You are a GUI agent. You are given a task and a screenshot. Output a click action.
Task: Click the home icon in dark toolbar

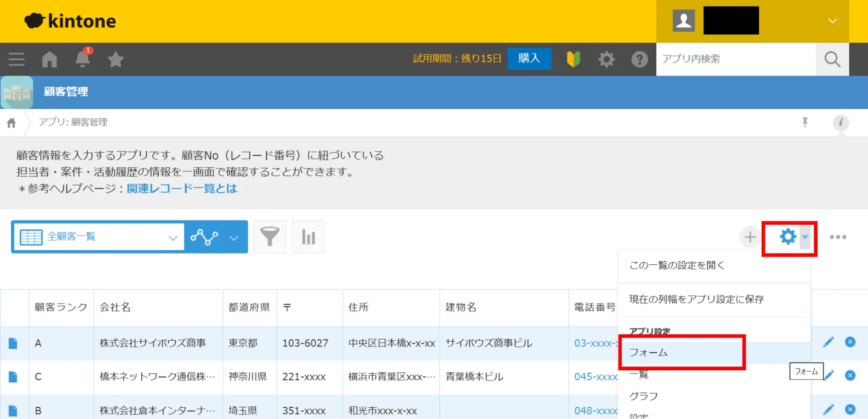coord(50,59)
